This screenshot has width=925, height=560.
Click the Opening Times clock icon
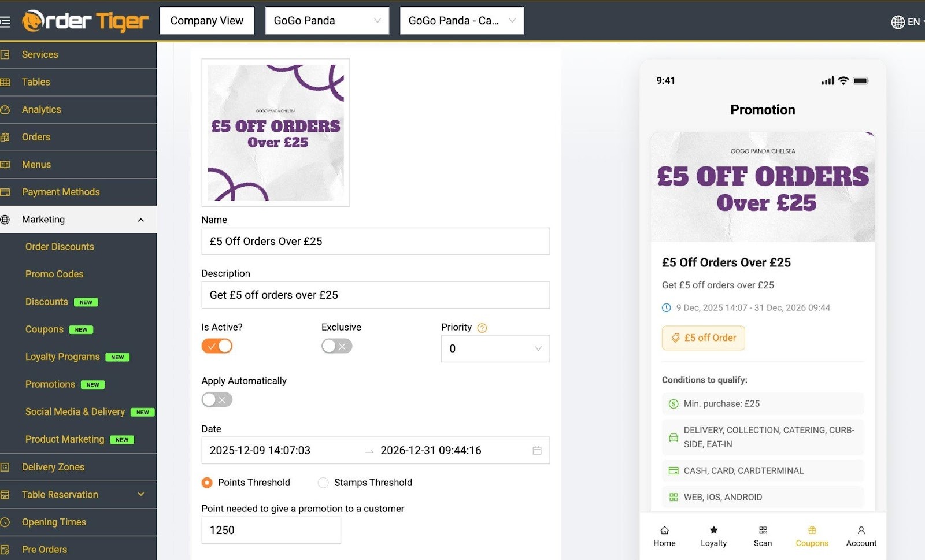[x=5, y=522]
